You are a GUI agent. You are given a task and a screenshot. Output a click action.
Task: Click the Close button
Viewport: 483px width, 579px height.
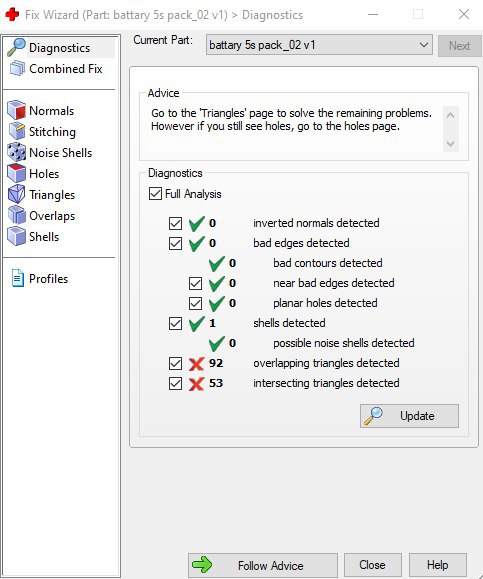(373, 565)
